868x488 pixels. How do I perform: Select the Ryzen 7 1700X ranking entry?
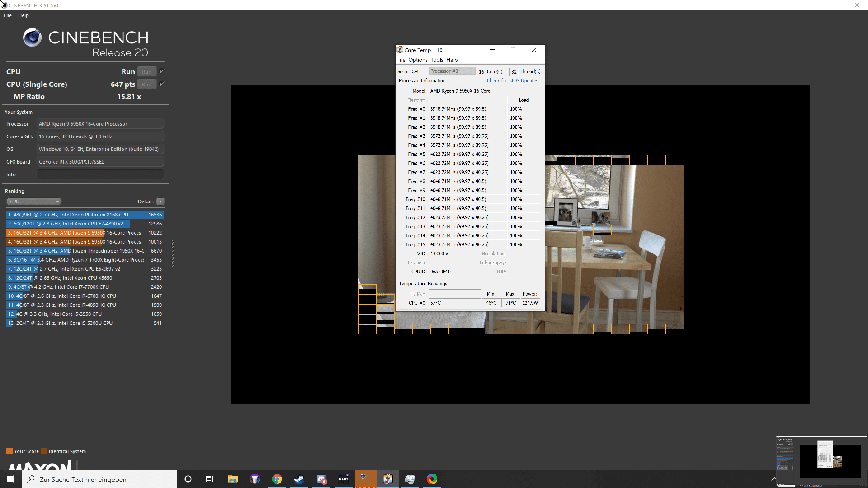85,260
